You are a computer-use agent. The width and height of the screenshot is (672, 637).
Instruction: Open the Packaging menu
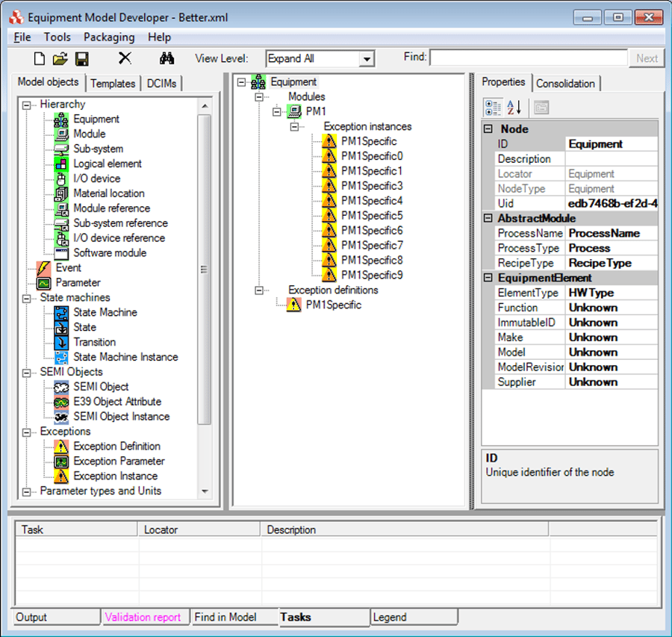tap(109, 37)
